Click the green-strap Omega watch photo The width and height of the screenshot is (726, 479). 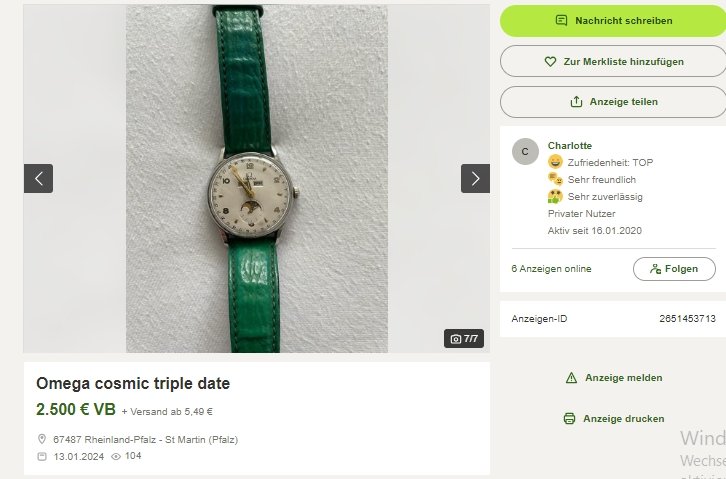point(257,179)
